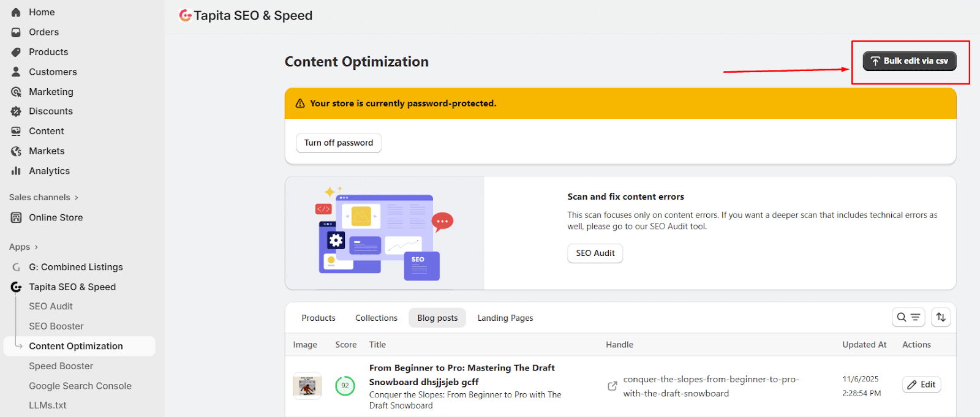This screenshot has width=980, height=417.
Task: Click the Content Optimization page heading
Action: [x=356, y=62]
